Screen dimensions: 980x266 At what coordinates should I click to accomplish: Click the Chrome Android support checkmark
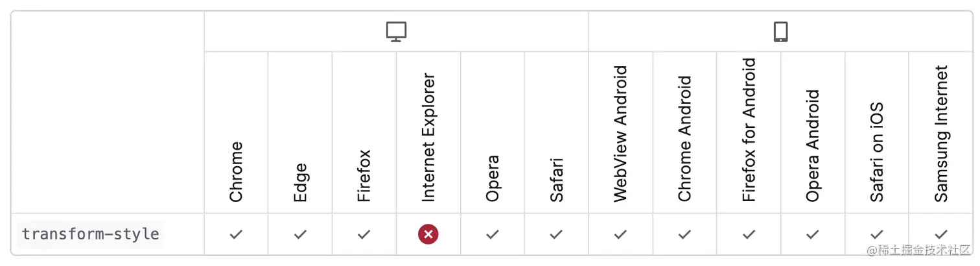[x=684, y=234]
